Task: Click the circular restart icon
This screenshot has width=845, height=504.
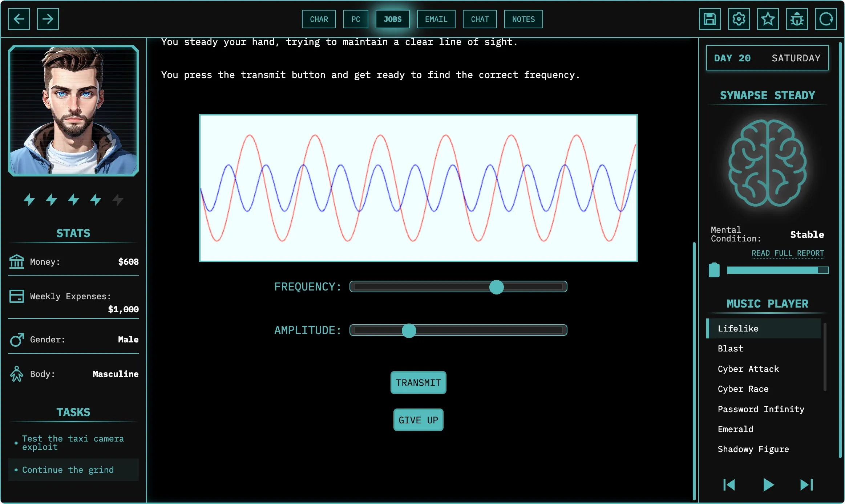Action: click(826, 19)
